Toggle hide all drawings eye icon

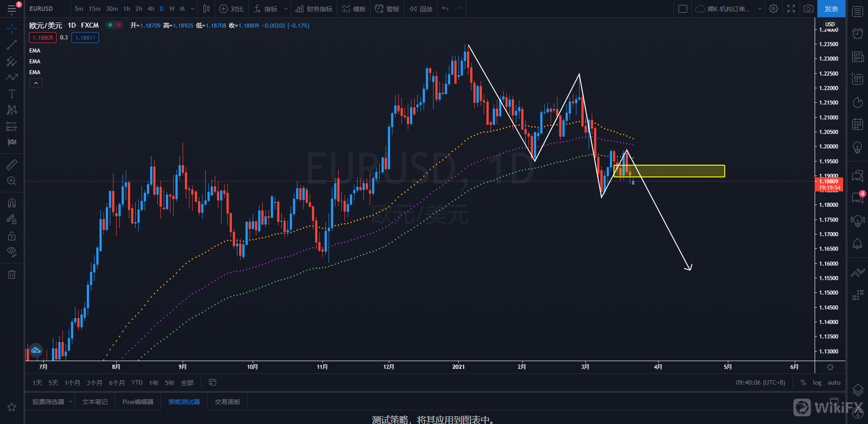[12, 252]
